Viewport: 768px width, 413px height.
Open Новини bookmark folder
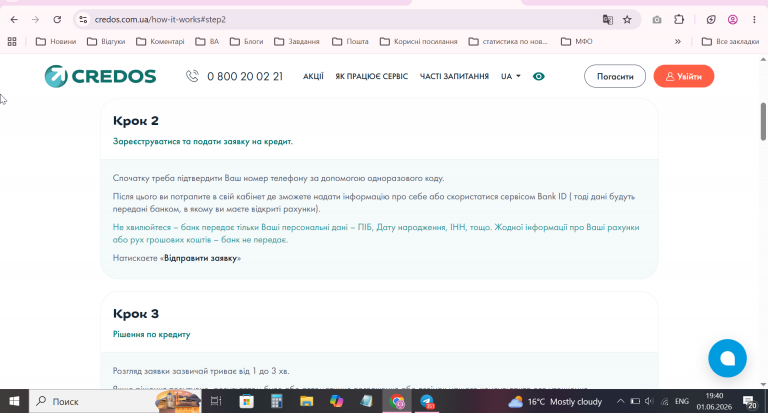[56, 42]
